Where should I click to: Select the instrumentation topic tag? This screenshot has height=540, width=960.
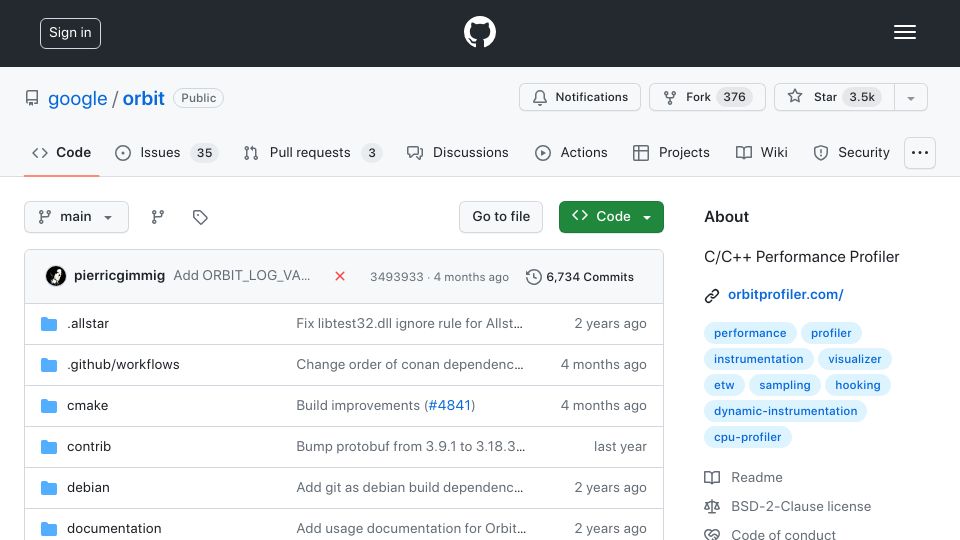click(x=759, y=359)
